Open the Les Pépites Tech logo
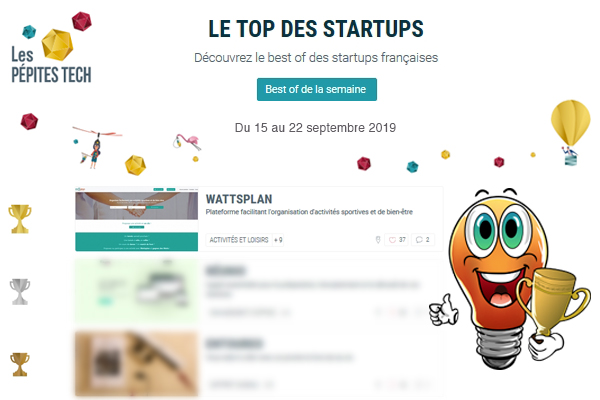Screen dimensions: 600x400 click(x=51, y=48)
